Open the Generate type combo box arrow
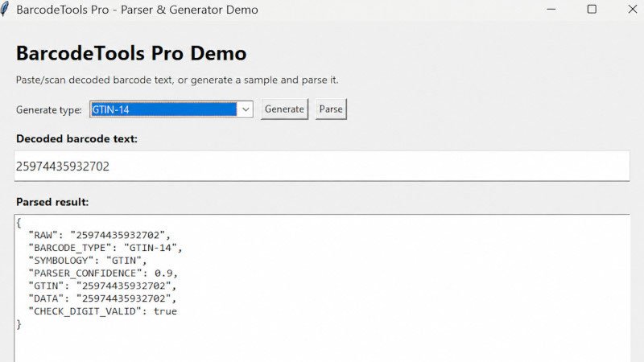Image resolution: width=644 pixels, height=362 pixels. pos(246,109)
